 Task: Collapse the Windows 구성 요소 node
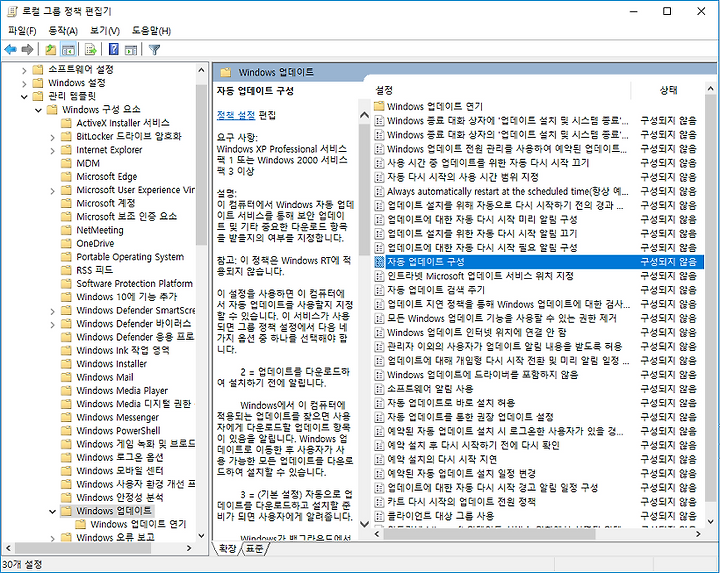point(39,110)
